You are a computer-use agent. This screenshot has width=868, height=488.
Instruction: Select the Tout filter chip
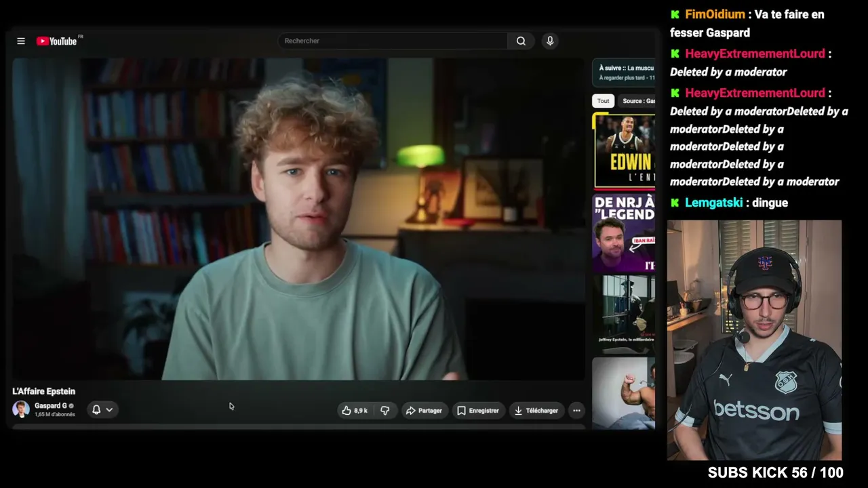click(x=603, y=101)
